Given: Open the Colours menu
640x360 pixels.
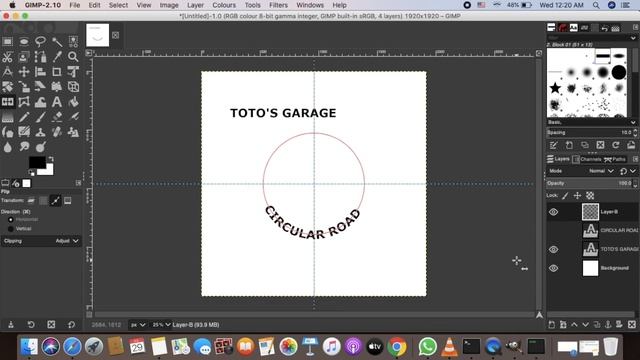Looking at the screenshot, I should point(224,5).
